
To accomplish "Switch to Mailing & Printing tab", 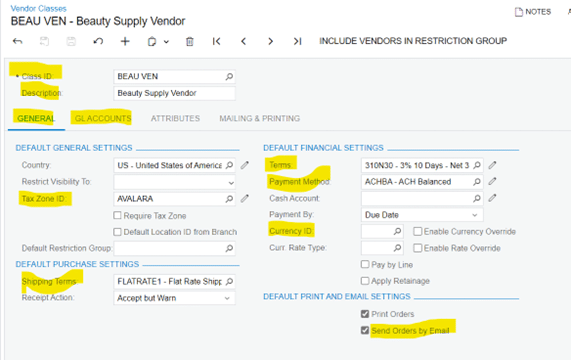I will (260, 119).
